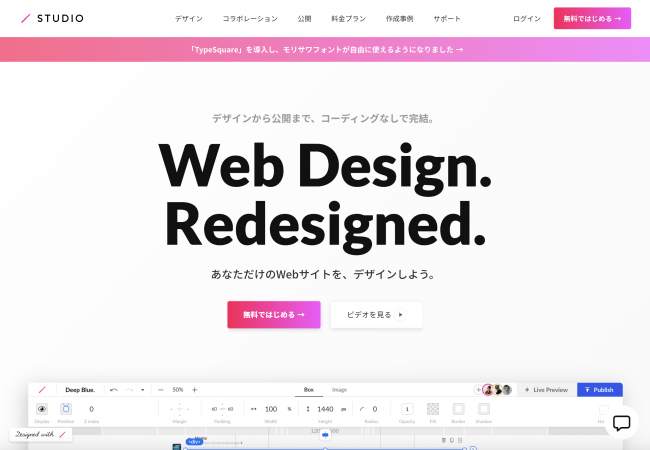Viewport: 650px width, 450px height.
Task: Click the Position icon in editor
Action: click(66, 409)
